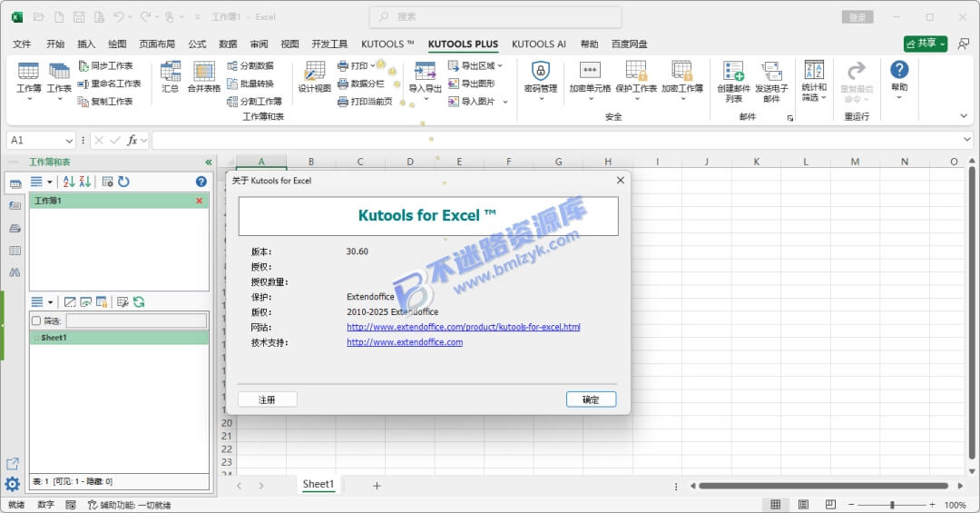The width and height of the screenshot is (980, 513).
Task: Click the 保护工作表 tool
Action: [x=636, y=82]
